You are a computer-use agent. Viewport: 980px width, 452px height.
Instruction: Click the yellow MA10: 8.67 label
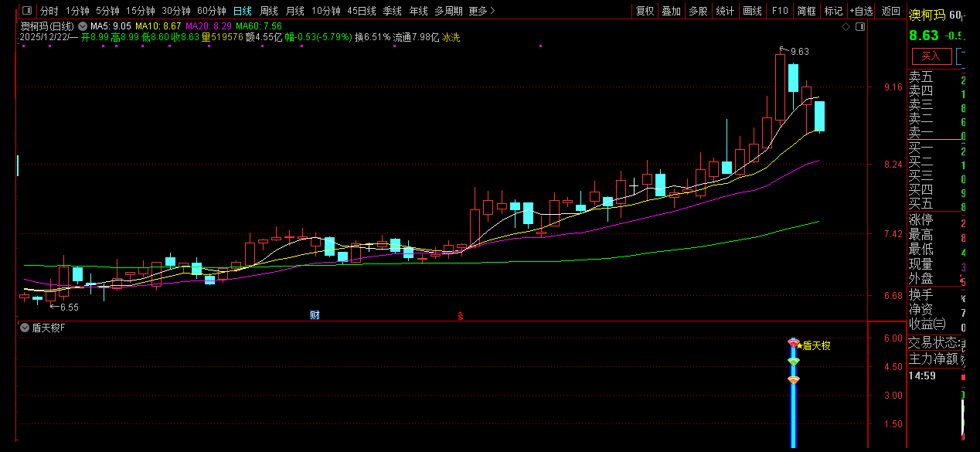coord(158,26)
